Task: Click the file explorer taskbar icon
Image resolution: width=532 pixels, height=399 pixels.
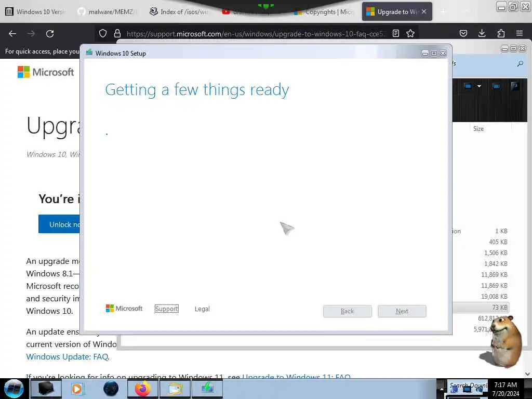Action: tap(175, 389)
